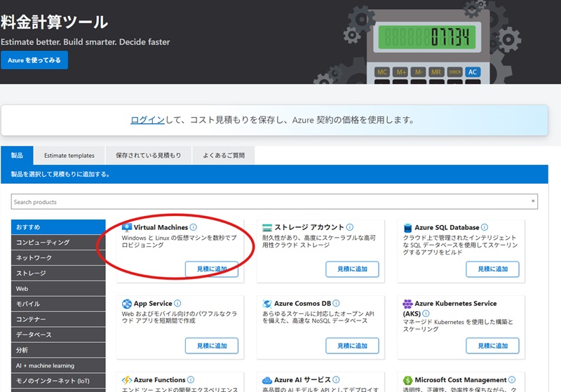This screenshot has height=392, width=561.
Task: Click the Azure Kubernetes Service icon
Action: (x=408, y=304)
